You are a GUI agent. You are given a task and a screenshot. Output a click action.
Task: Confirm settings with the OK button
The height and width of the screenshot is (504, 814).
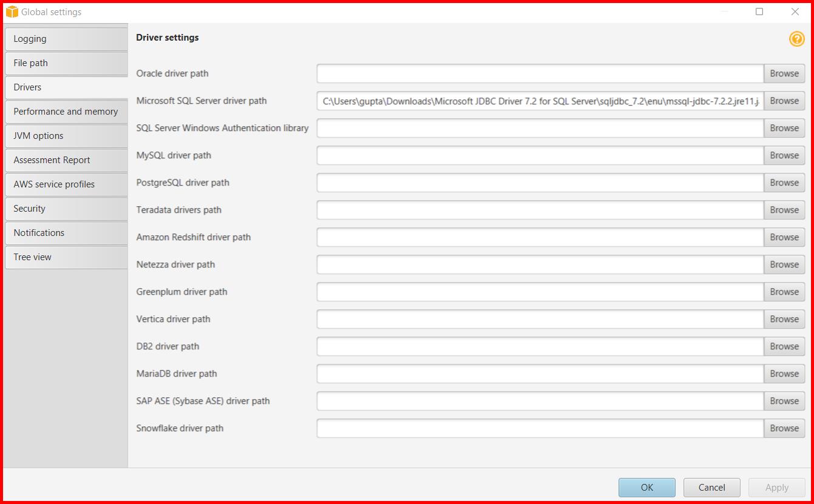point(646,487)
